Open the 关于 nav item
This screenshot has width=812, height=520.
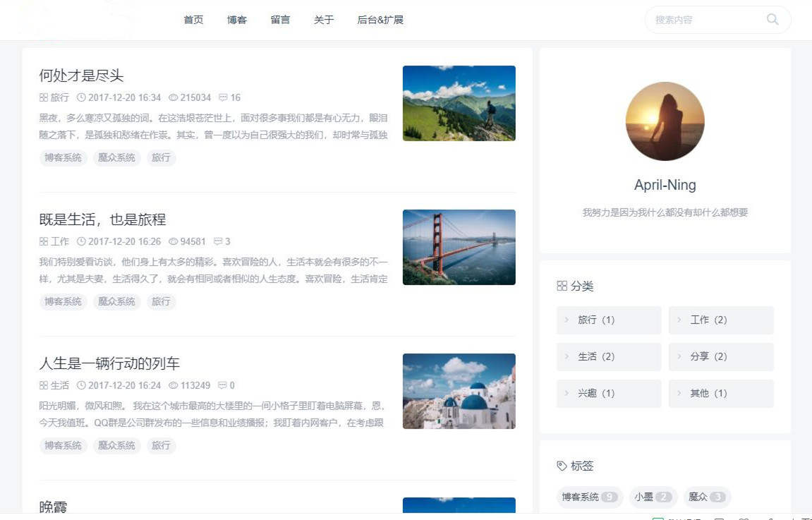click(324, 20)
